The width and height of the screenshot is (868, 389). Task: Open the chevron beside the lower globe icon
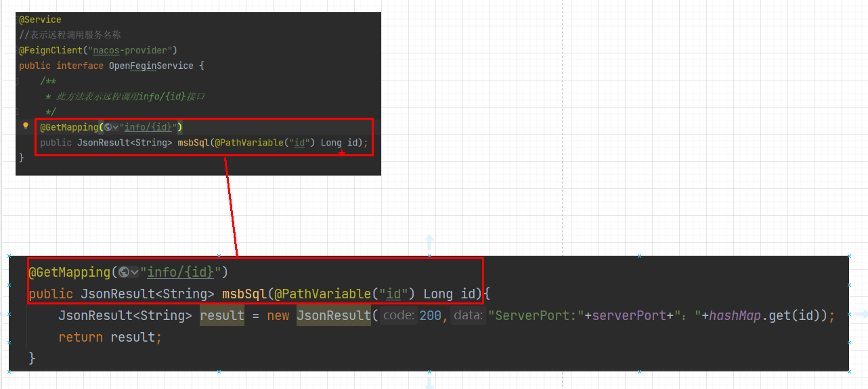click(135, 273)
